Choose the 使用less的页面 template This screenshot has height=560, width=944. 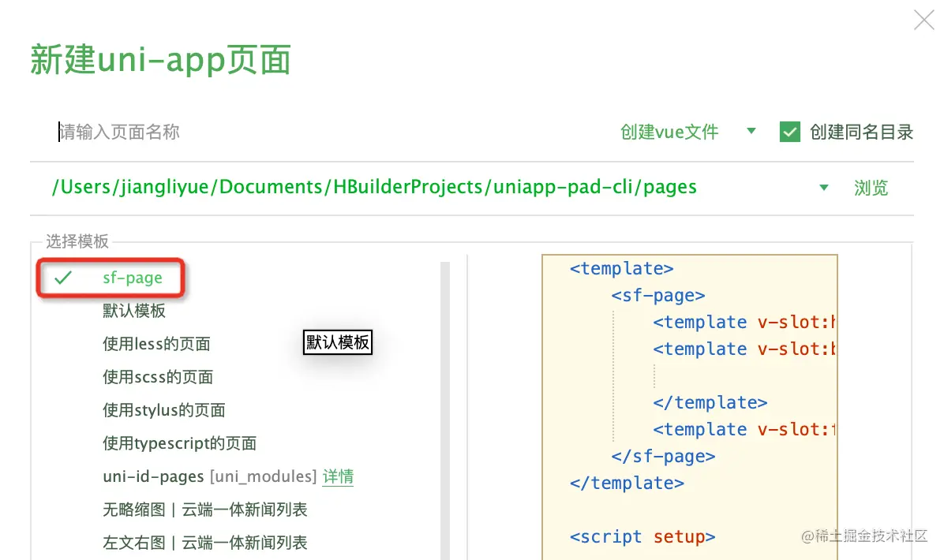point(156,343)
